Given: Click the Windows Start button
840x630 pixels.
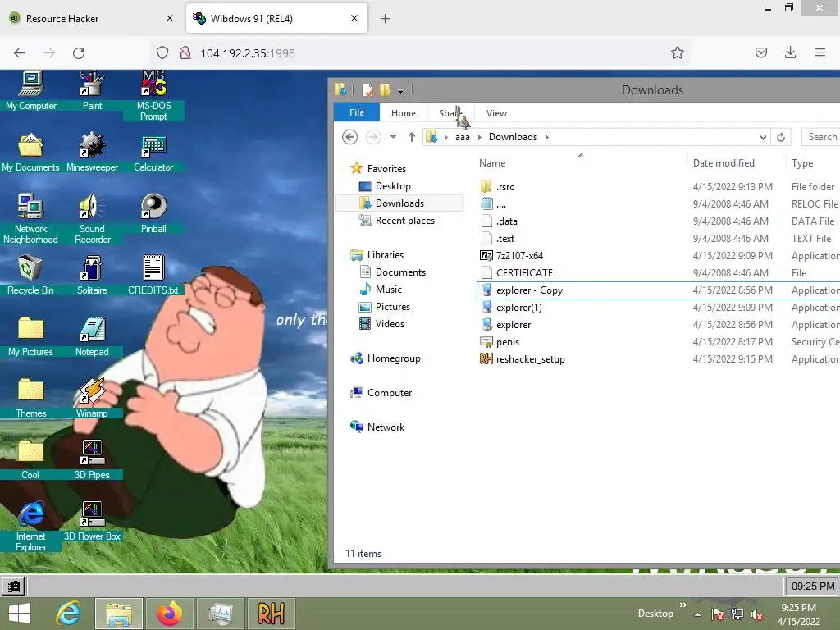Looking at the screenshot, I should click(20, 614).
